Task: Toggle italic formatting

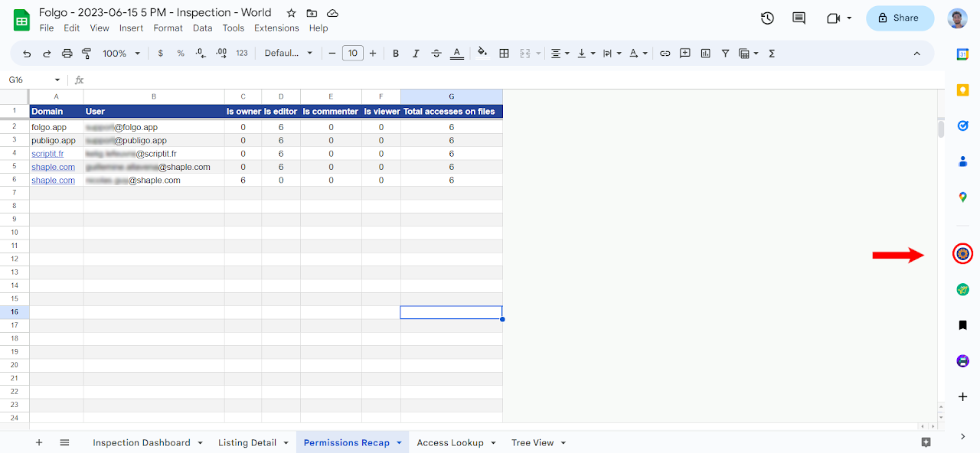Action: point(416,54)
